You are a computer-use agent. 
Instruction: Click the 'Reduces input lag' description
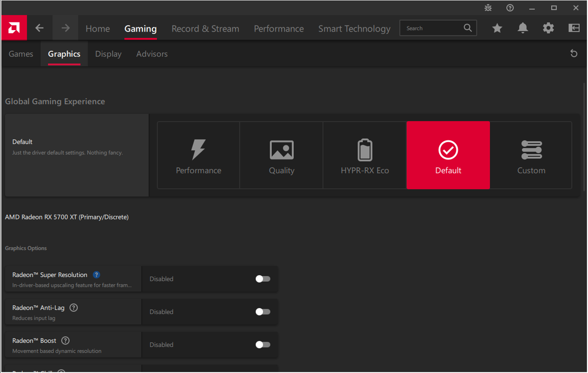[34, 318]
